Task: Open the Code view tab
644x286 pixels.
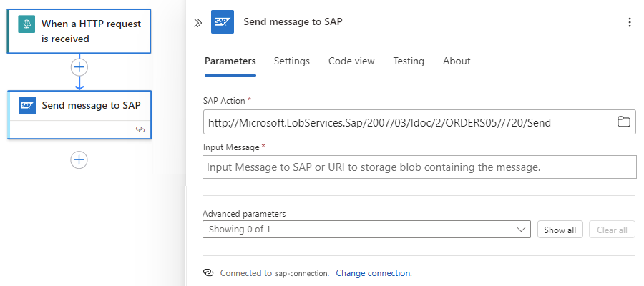Action: click(351, 61)
